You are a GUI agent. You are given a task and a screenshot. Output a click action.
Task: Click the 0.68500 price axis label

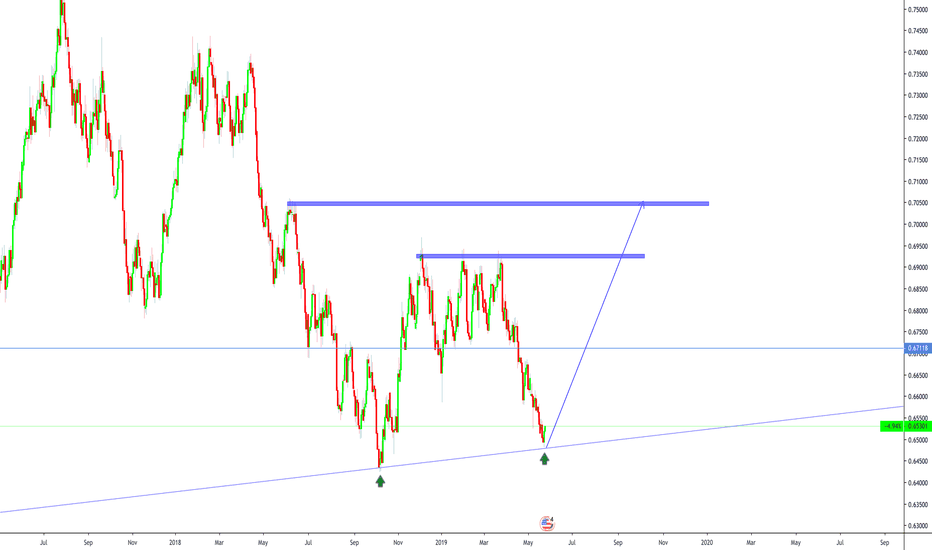point(919,289)
